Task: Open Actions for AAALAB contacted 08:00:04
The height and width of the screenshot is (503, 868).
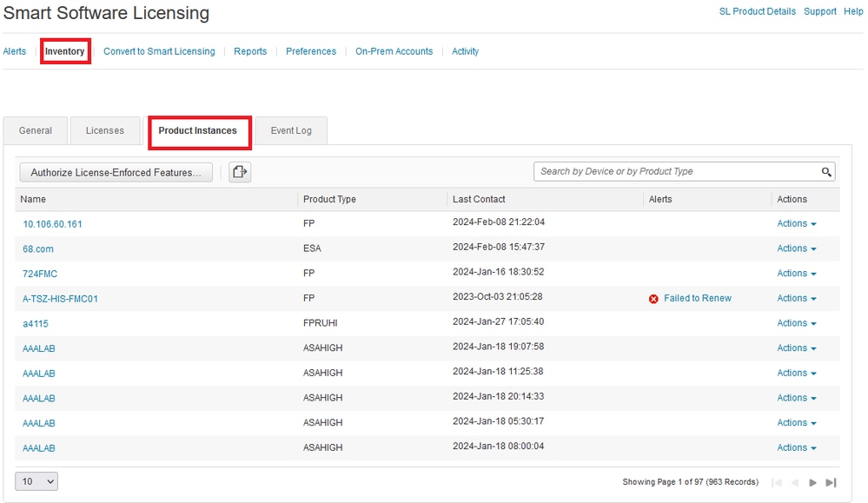Action: (797, 447)
